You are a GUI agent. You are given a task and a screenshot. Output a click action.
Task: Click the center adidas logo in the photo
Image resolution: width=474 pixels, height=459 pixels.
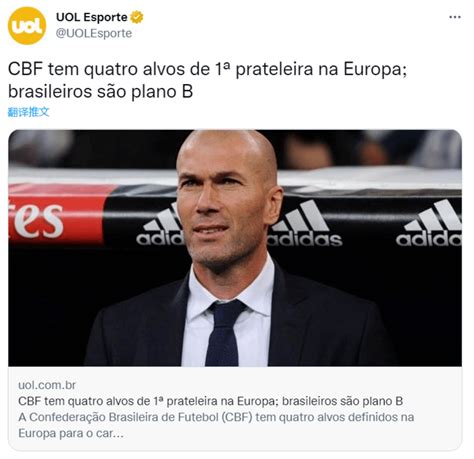pyautogui.click(x=305, y=224)
